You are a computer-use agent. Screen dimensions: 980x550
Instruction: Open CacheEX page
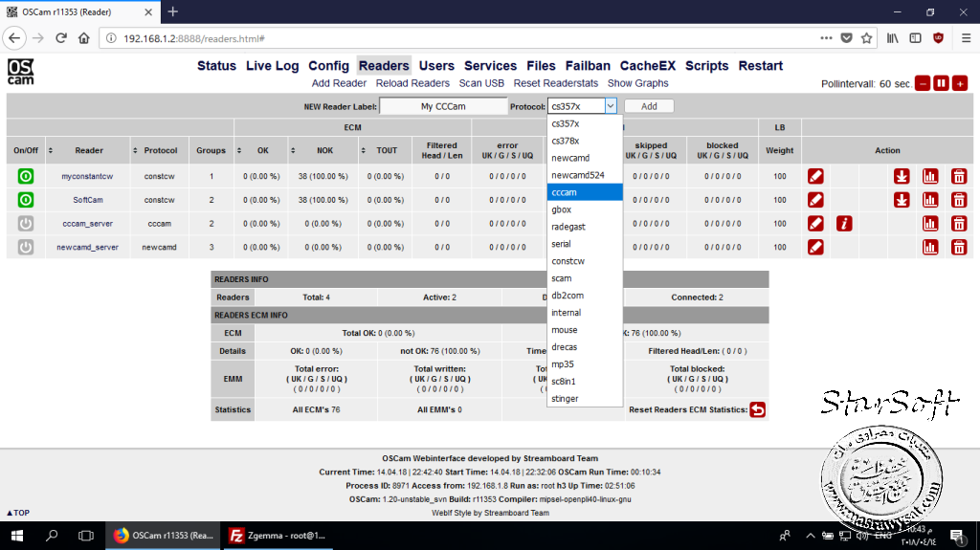648,66
